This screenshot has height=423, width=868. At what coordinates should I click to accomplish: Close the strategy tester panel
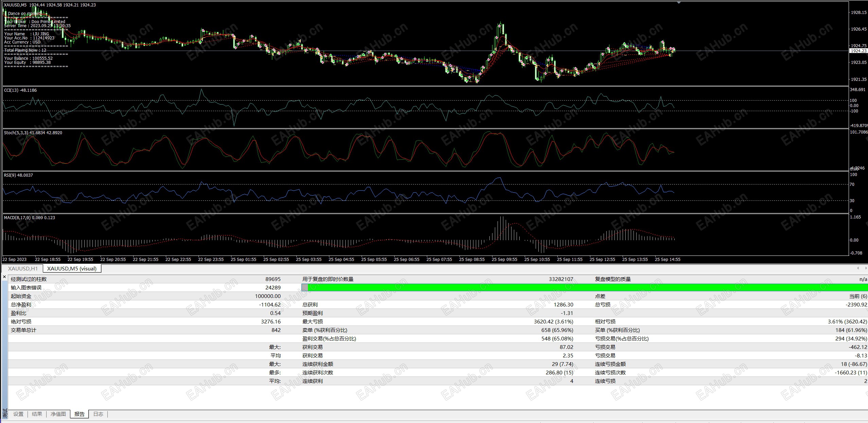point(4,277)
